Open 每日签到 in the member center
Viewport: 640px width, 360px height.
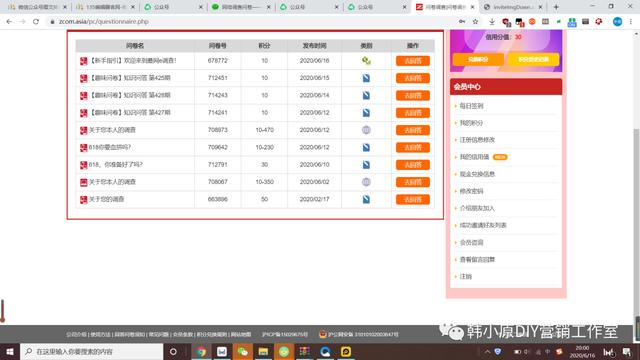pyautogui.click(x=471, y=106)
